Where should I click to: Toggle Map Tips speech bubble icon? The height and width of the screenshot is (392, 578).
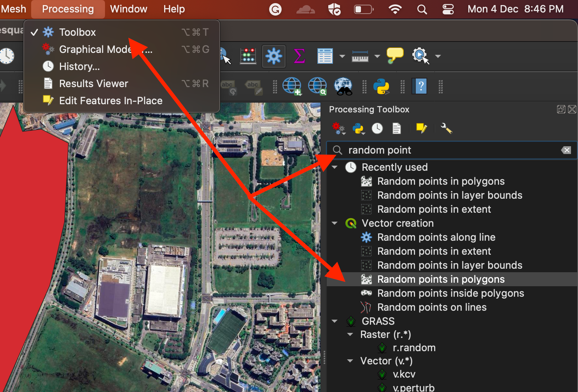[x=395, y=56]
